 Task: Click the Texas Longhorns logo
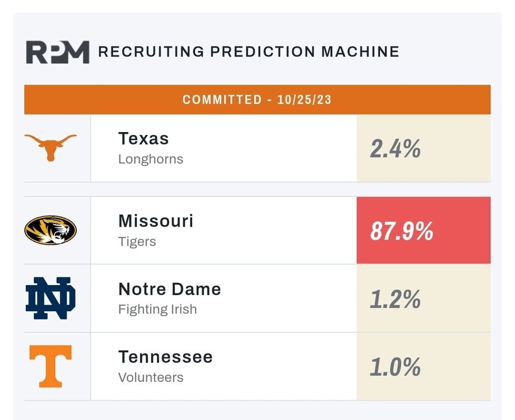point(50,148)
